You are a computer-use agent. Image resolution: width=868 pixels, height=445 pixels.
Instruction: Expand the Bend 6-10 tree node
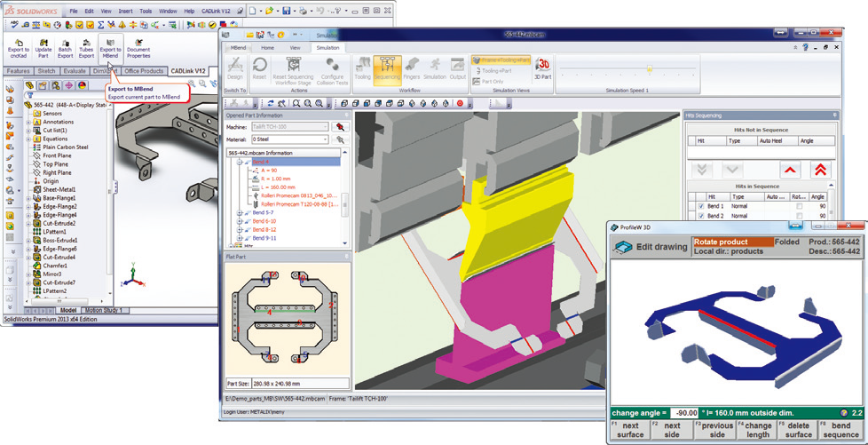coord(239,221)
